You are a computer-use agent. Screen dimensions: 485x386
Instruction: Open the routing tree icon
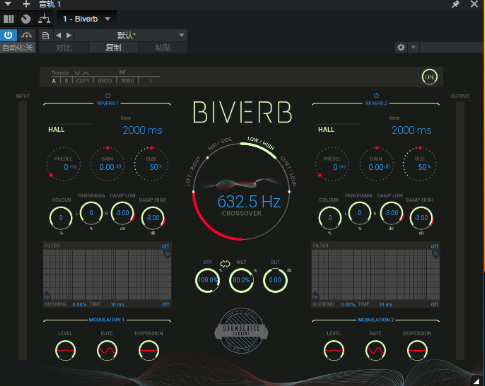click(44, 19)
